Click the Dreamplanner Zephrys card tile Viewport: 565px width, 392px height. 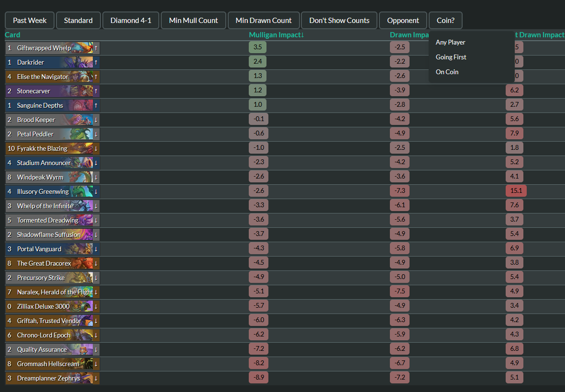52,378
